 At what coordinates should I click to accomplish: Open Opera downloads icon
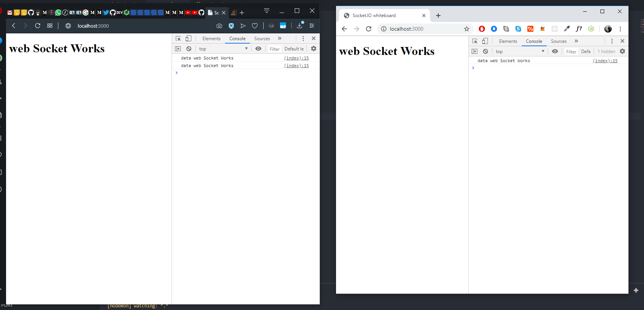(x=300, y=26)
